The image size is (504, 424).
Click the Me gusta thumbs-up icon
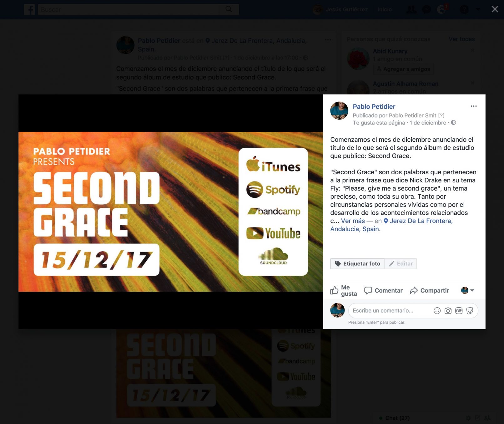coord(334,290)
